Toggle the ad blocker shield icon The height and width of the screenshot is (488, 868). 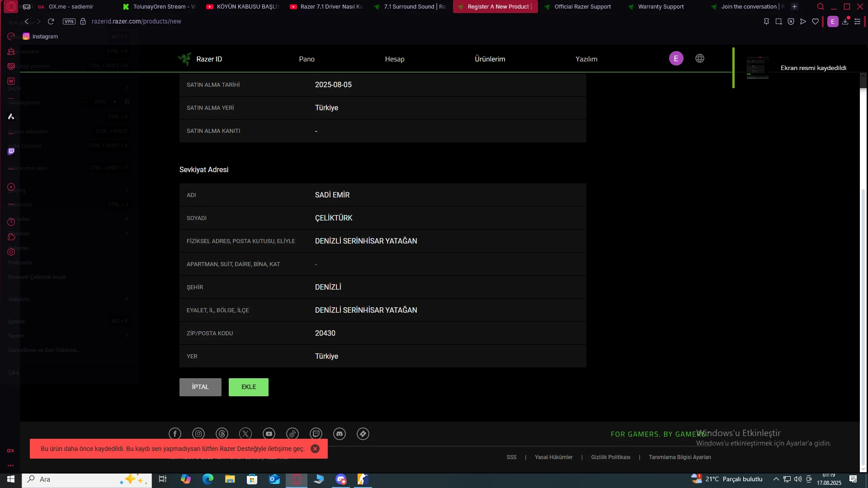pyautogui.click(x=791, y=22)
